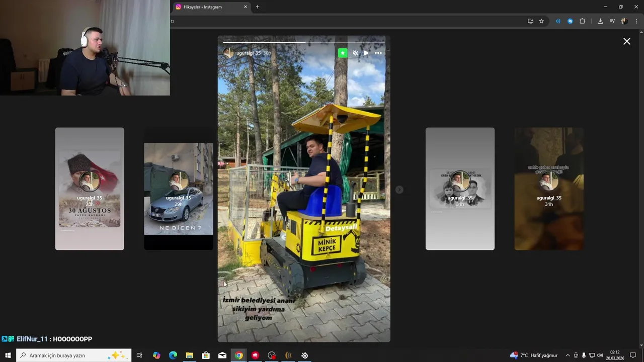Expand hidden system tray icons
This screenshot has width=644, height=362.
click(568, 355)
